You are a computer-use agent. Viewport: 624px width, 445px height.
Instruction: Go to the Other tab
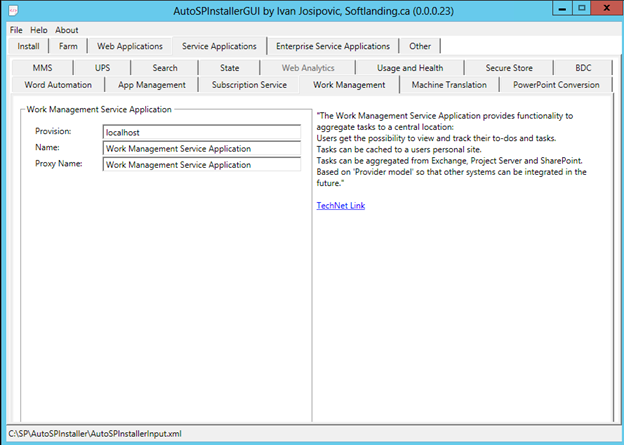pos(420,46)
